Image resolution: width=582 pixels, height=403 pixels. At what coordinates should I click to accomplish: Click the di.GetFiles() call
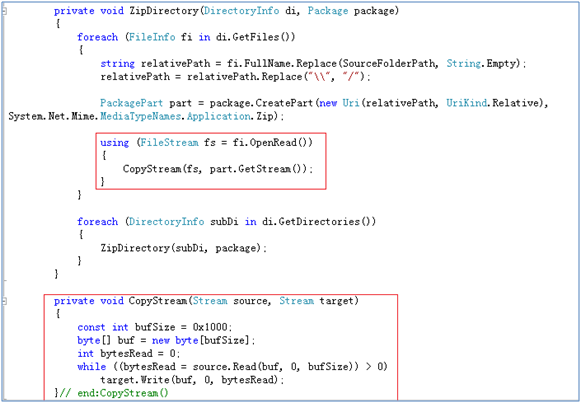(255, 37)
